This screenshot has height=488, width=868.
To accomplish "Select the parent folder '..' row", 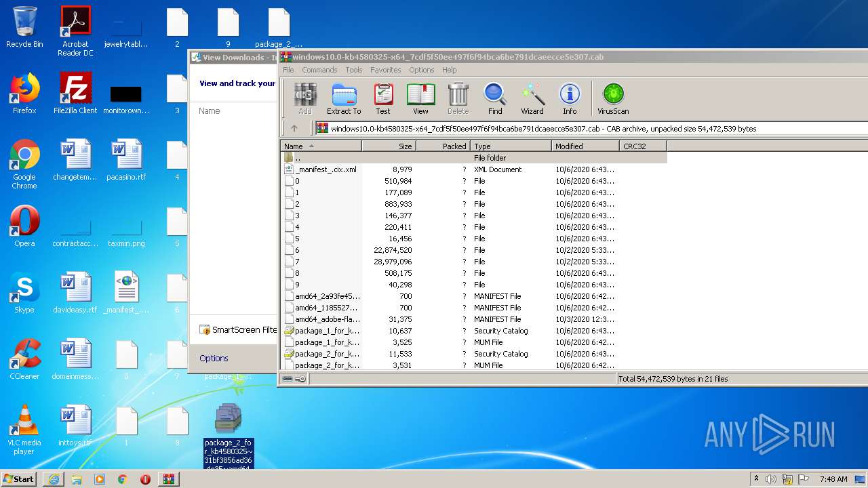I will pos(473,158).
